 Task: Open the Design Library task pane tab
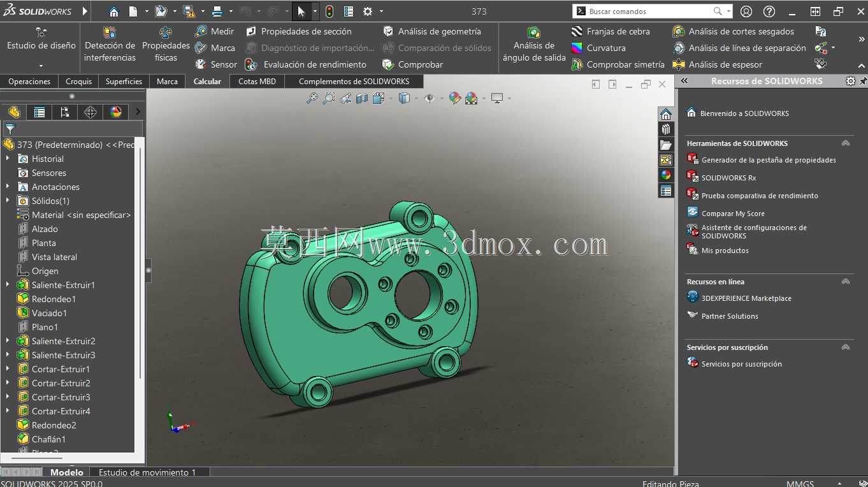tap(666, 129)
